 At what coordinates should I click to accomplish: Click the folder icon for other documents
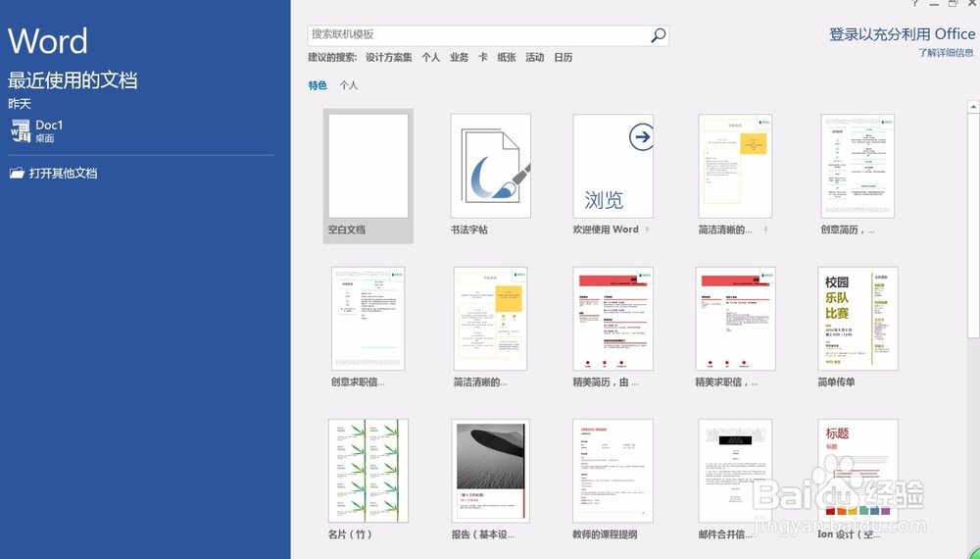coord(17,174)
